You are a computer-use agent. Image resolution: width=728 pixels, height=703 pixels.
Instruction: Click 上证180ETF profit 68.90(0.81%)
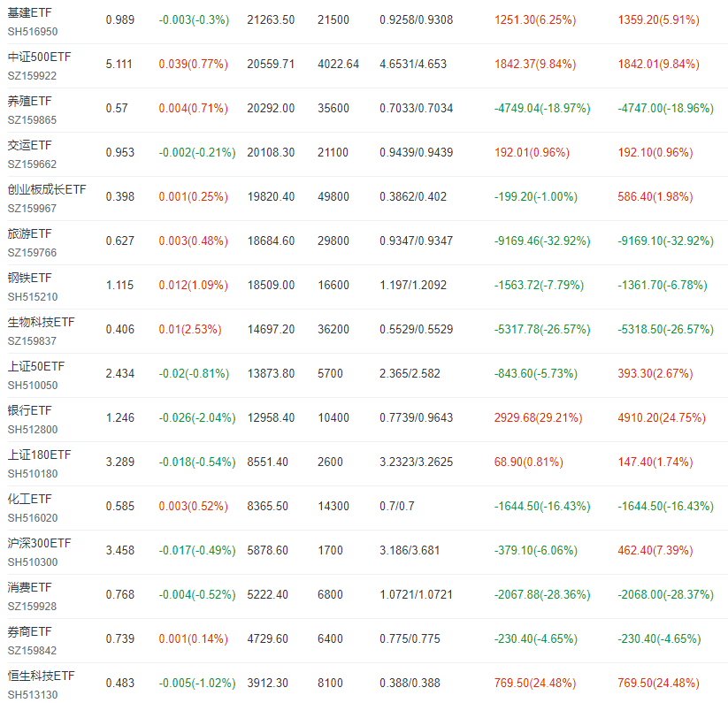pos(528,462)
